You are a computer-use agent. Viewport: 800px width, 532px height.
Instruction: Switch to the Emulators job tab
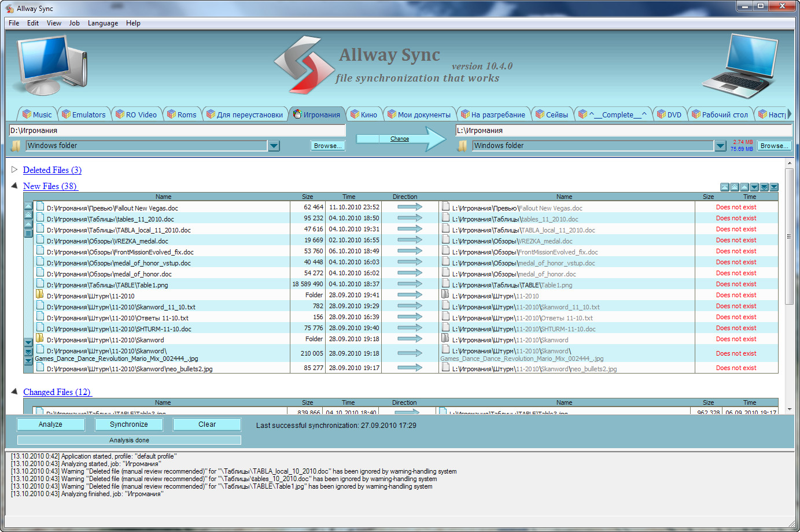click(83, 114)
